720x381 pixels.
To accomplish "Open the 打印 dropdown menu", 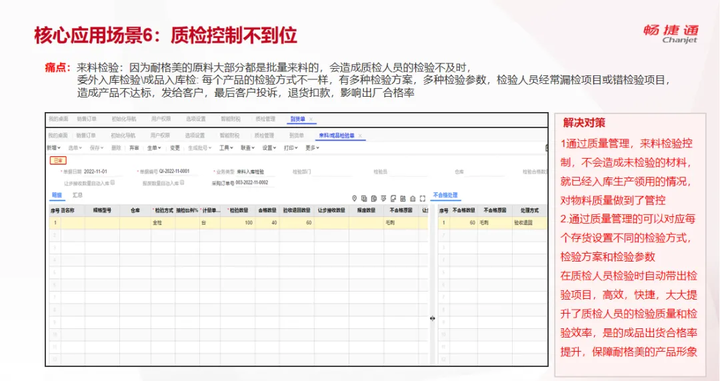I will 291,148.
